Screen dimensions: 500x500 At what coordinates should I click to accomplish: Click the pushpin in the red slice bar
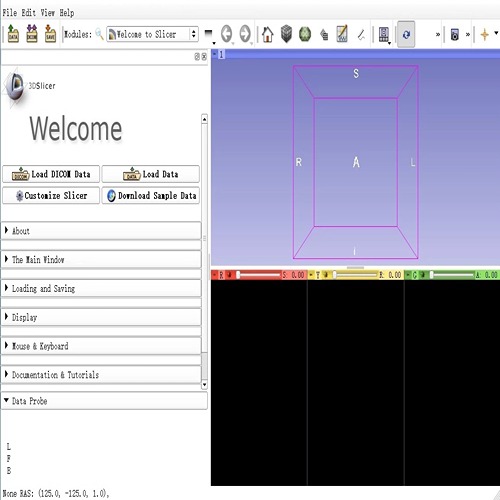click(215, 275)
